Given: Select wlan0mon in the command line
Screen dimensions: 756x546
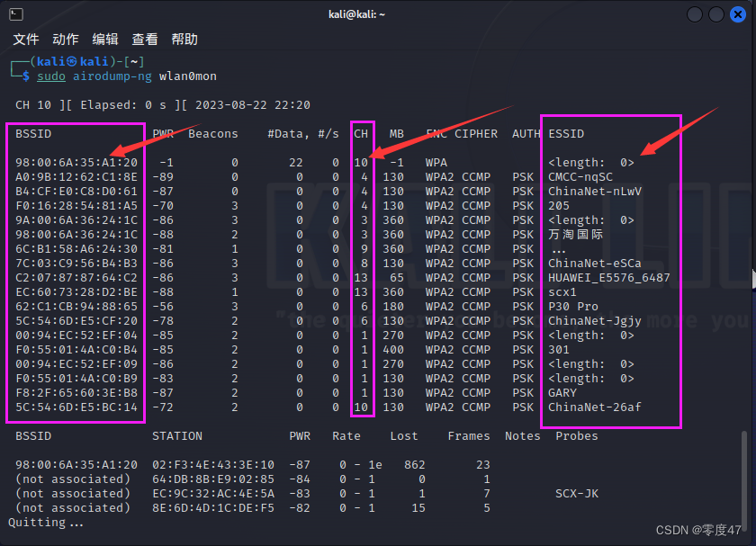Looking at the screenshot, I should click(188, 76).
